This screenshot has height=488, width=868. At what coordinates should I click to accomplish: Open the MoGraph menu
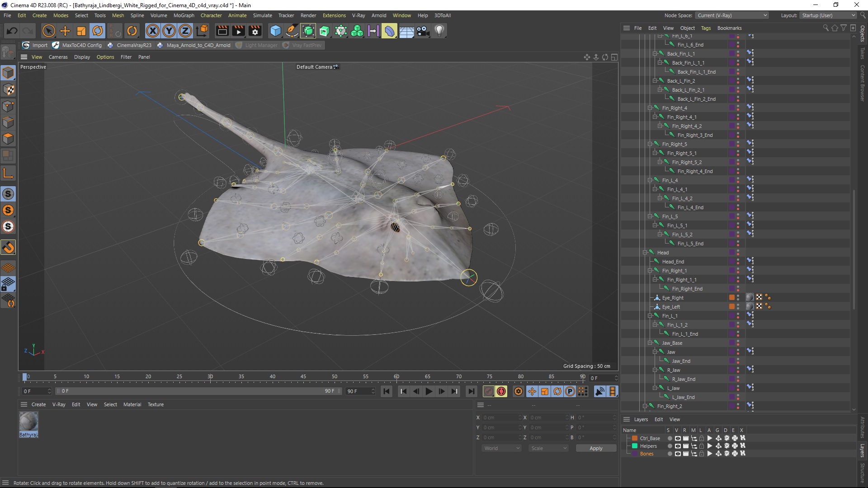pyautogui.click(x=184, y=15)
